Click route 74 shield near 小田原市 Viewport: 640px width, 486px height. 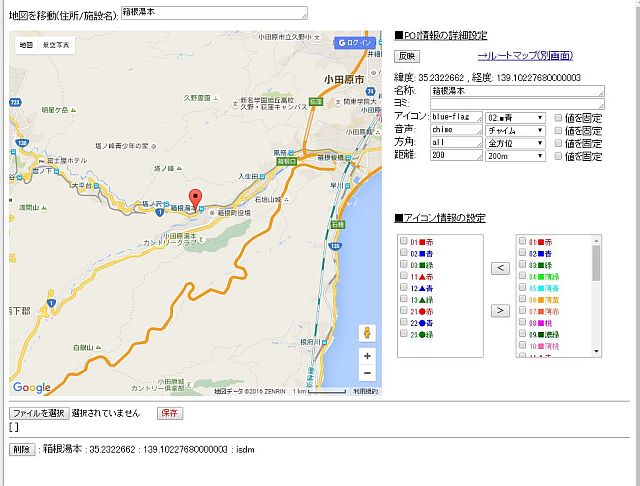coord(370,91)
